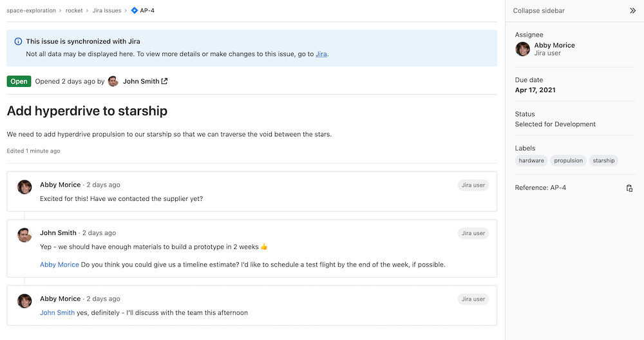Click Abby Morice's assignee avatar in sidebar
The width and height of the screenshot is (644, 340).
click(x=522, y=50)
